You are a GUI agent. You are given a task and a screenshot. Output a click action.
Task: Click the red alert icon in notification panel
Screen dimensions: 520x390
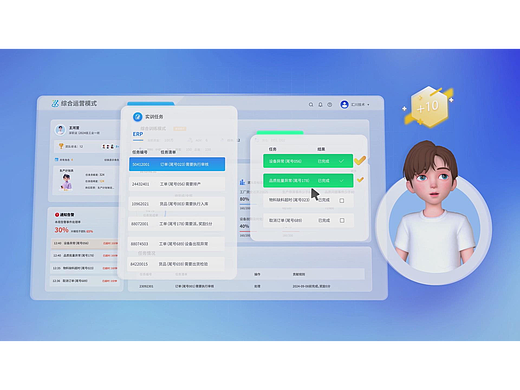click(57, 215)
